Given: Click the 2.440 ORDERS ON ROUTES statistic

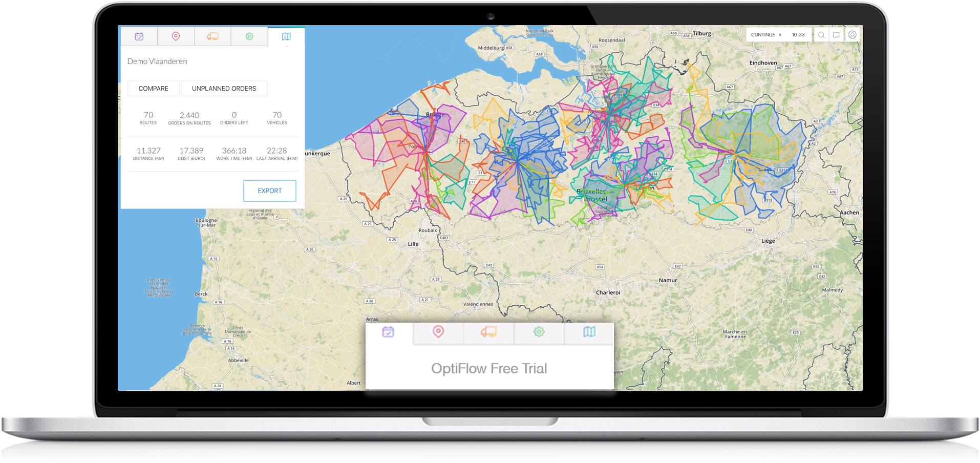Looking at the screenshot, I should click(189, 118).
